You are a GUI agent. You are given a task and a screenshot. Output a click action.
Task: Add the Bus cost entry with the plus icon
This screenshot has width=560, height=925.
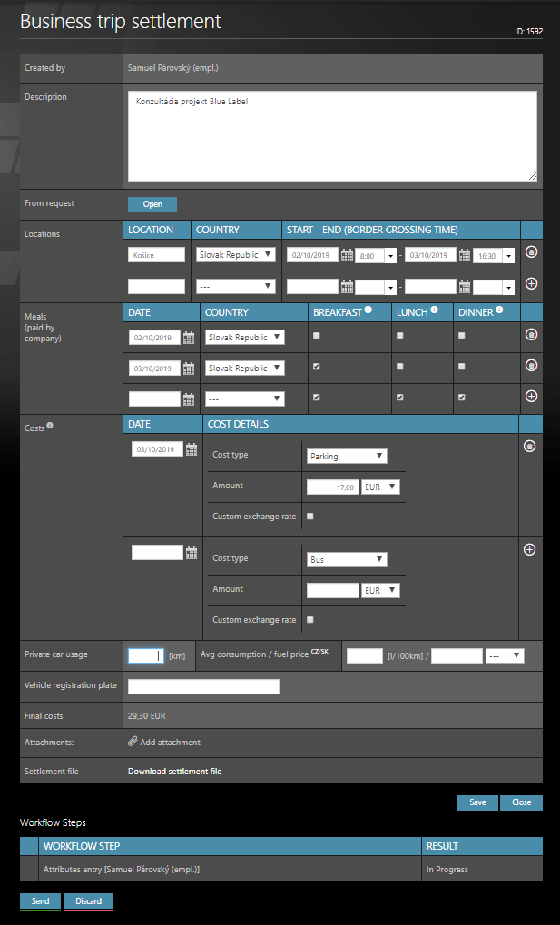531,550
